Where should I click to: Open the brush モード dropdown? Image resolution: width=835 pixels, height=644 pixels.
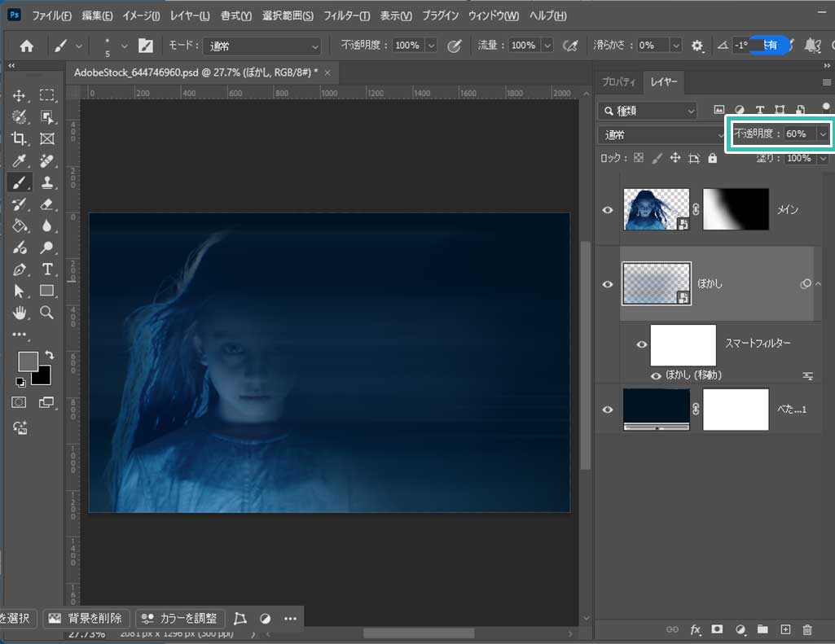pos(261,46)
